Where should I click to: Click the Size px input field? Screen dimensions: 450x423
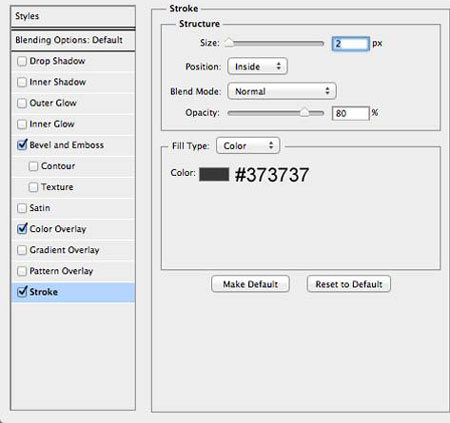tap(351, 44)
